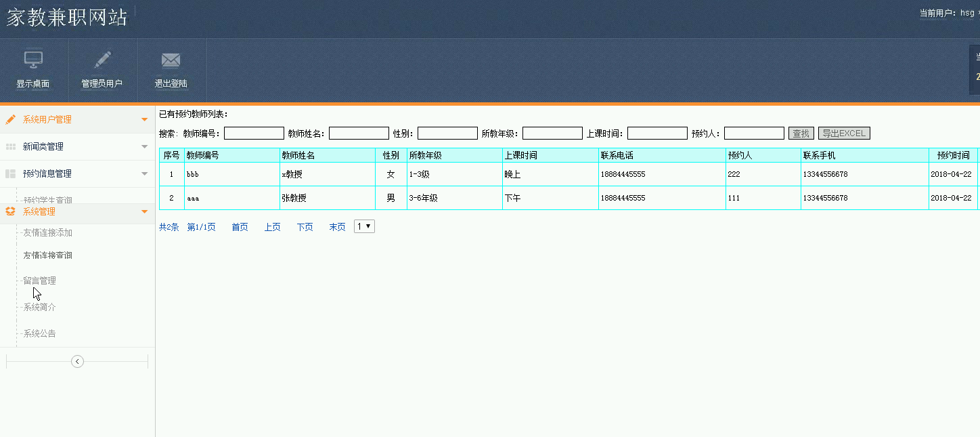Expand the 预约信息管理 dropdown arrow
Screen dimensions: 980x437
click(x=144, y=174)
